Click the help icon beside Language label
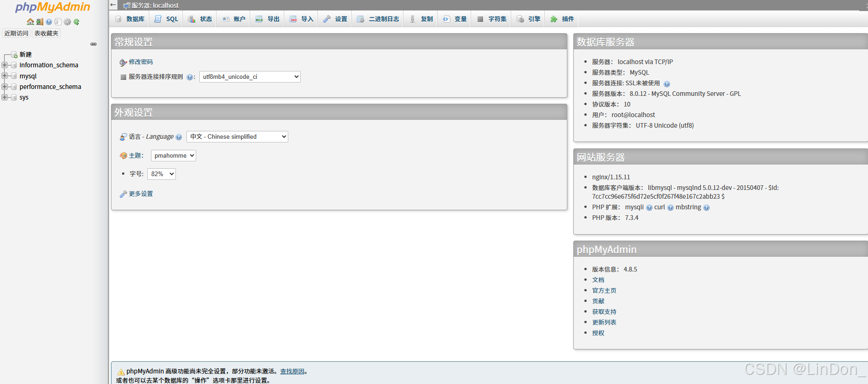This screenshot has height=384, width=868. pos(179,137)
